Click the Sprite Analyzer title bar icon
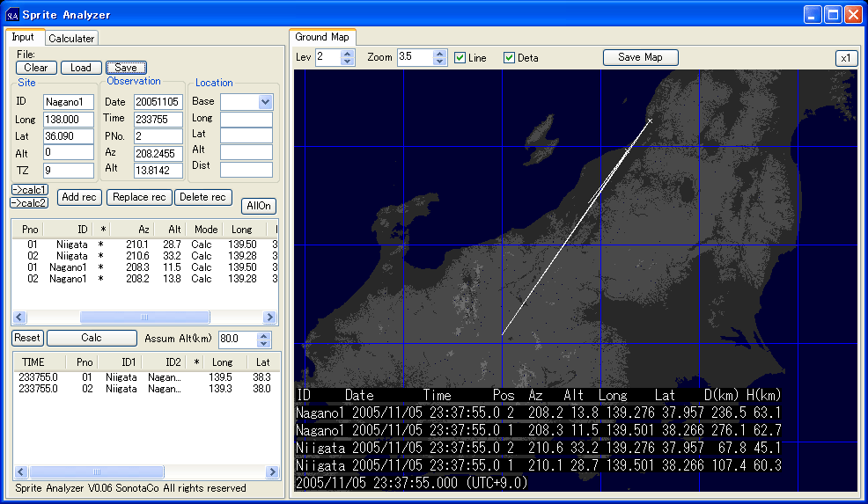The width and height of the screenshot is (868, 504). coord(11,14)
